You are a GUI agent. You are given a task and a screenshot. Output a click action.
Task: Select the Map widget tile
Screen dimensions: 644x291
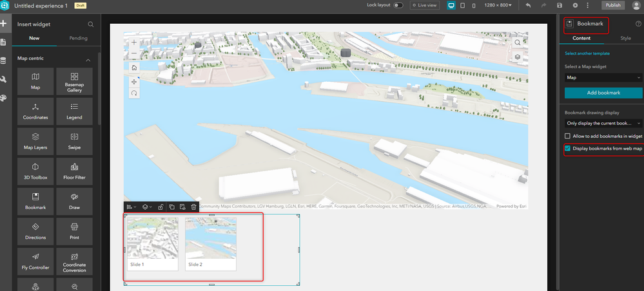[x=35, y=81]
